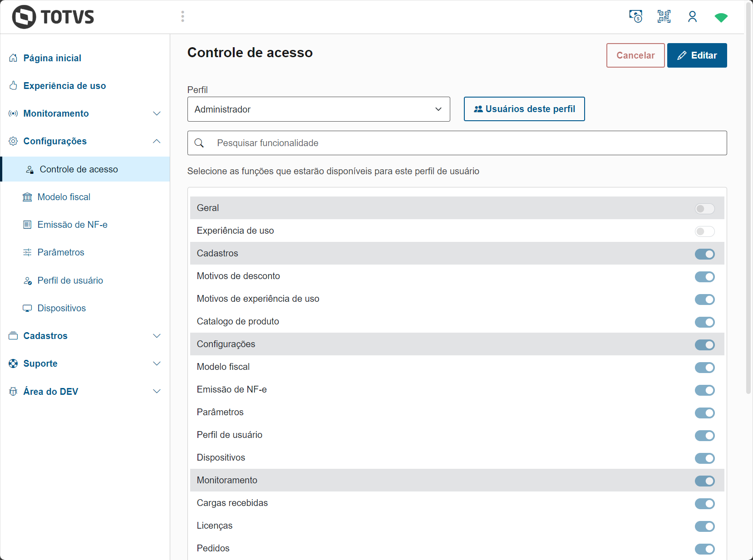Open Modelo fiscal in the sidebar
This screenshot has height=560, width=753.
tap(64, 197)
